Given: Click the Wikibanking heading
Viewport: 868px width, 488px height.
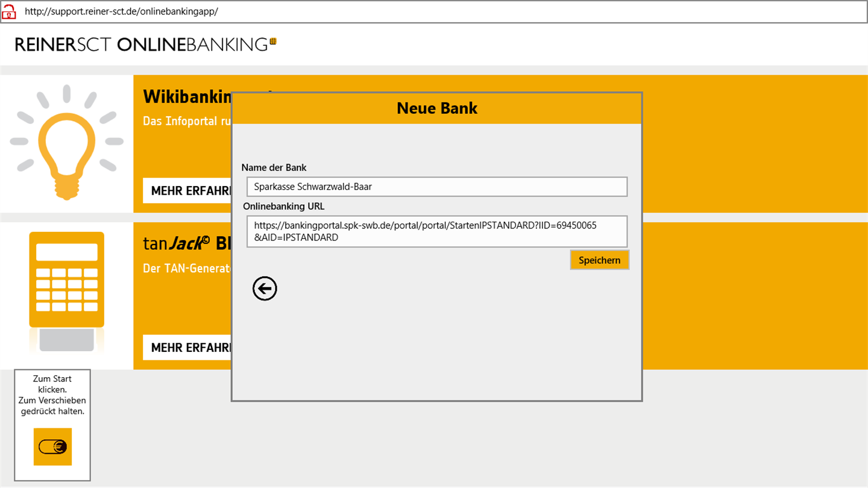Looking at the screenshot, I should [x=187, y=96].
